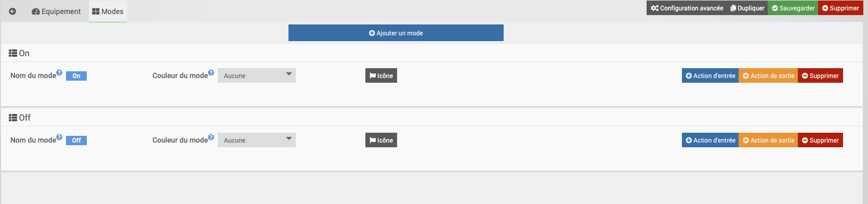Click the help icon beside Off's Couleur du mode
This screenshot has width=868, height=204.
click(x=211, y=137)
